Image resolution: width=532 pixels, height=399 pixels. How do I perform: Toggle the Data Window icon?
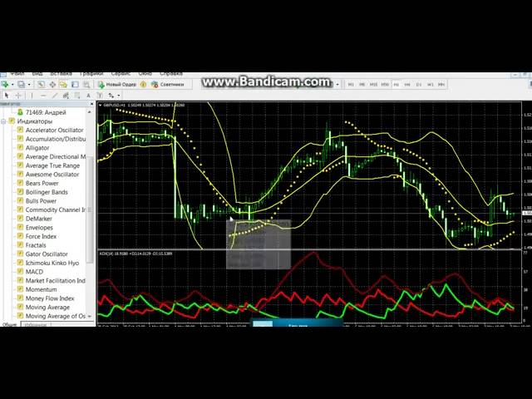52,85
